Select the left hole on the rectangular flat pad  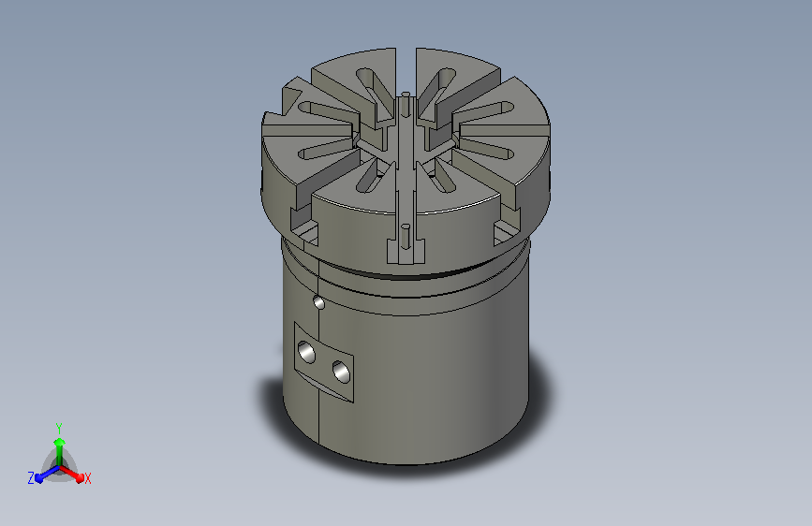click(306, 352)
